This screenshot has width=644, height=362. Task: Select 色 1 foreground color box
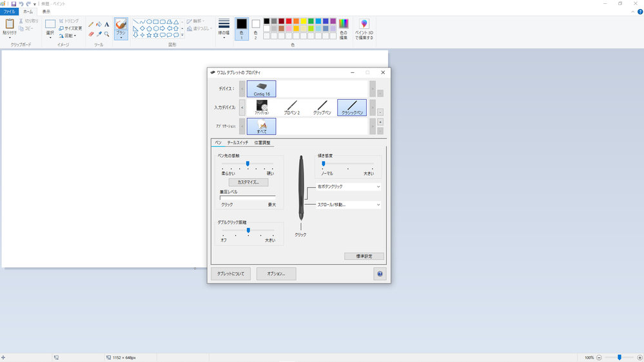point(242,29)
